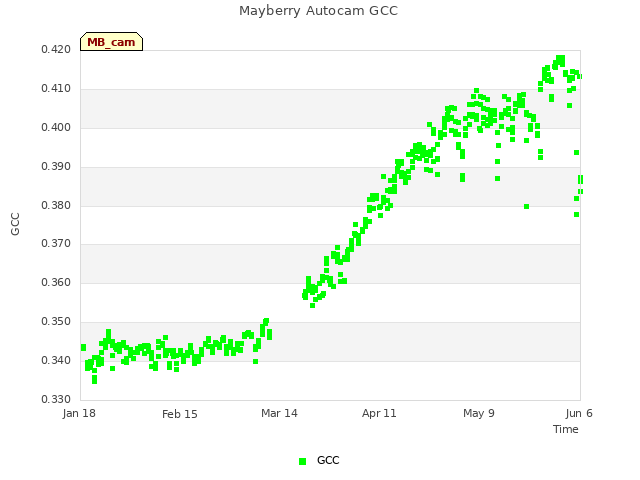Click the Apr 11 axis label
Viewport: 640px width, 480px height.
tap(379, 413)
